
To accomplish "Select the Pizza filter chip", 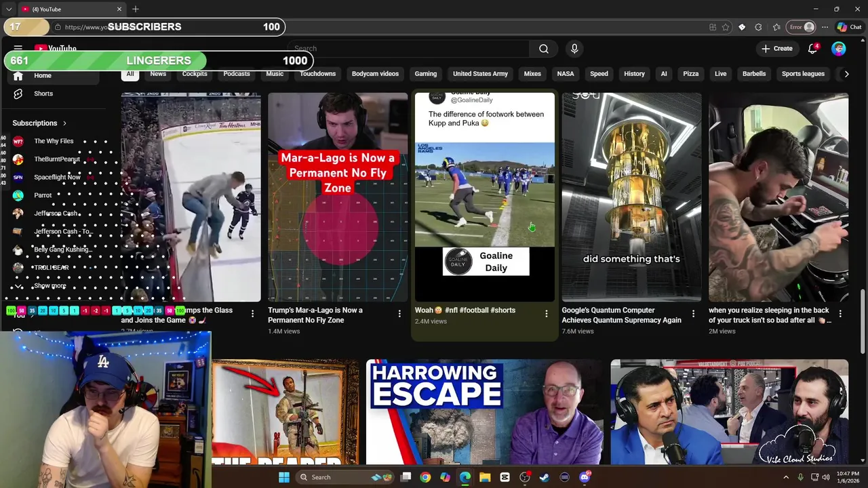I will (691, 74).
